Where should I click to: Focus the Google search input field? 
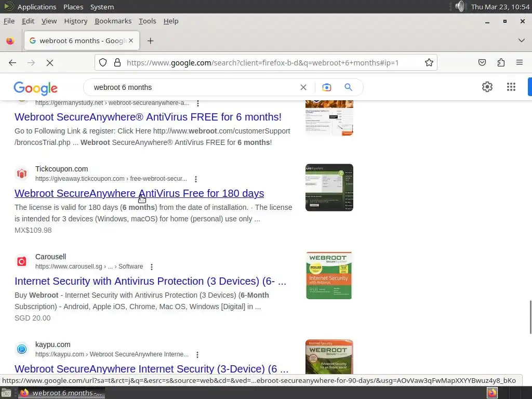click(193, 87)
